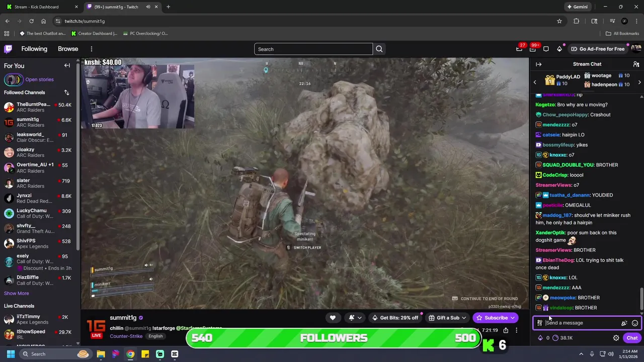The image size is (644, 362).
Task: Expand the Gift a Sub dropdown
Action: (x=447, y=318)
